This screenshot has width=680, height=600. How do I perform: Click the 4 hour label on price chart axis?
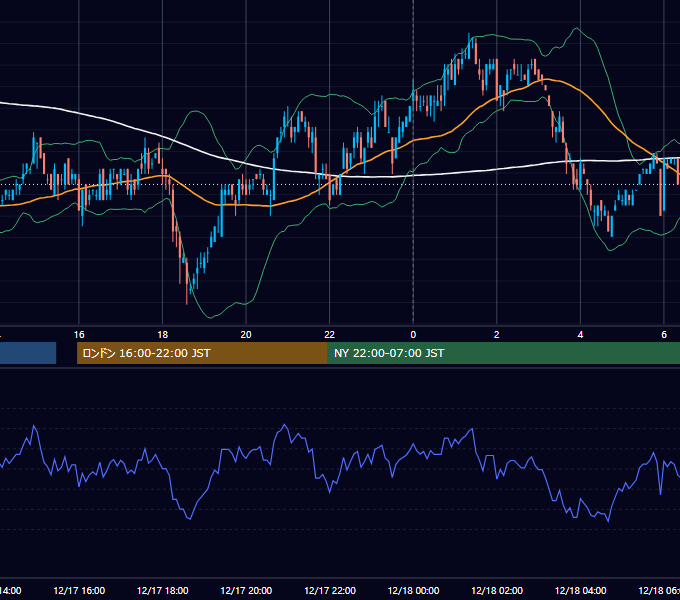click(x=580, y=335)
